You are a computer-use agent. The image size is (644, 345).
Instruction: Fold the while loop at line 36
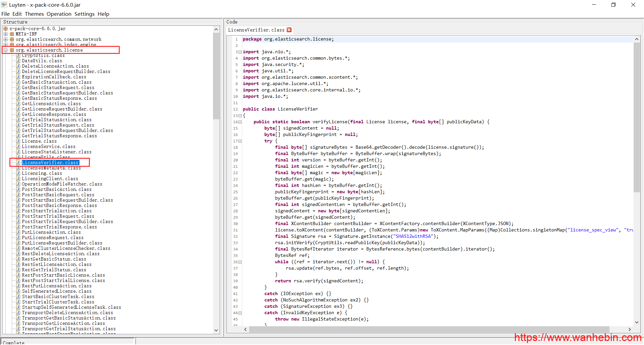tap(240, 262)
